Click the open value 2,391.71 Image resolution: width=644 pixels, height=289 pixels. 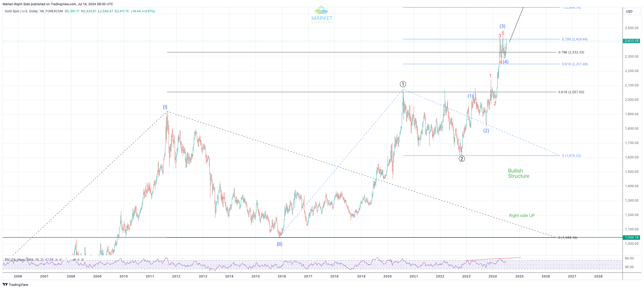point(73,11)
